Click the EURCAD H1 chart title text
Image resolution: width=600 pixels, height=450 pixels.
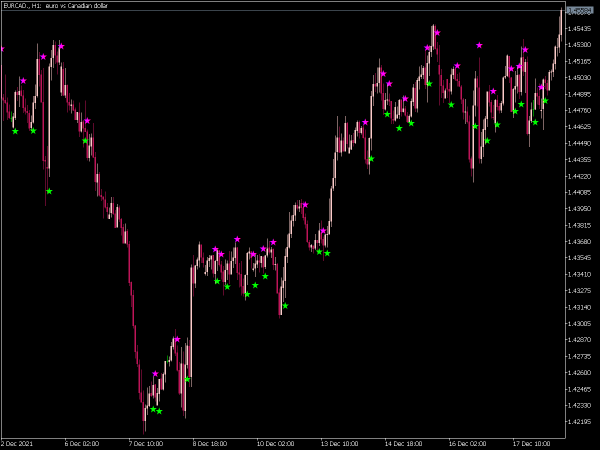pyautogui.click(x=55, y=6)
